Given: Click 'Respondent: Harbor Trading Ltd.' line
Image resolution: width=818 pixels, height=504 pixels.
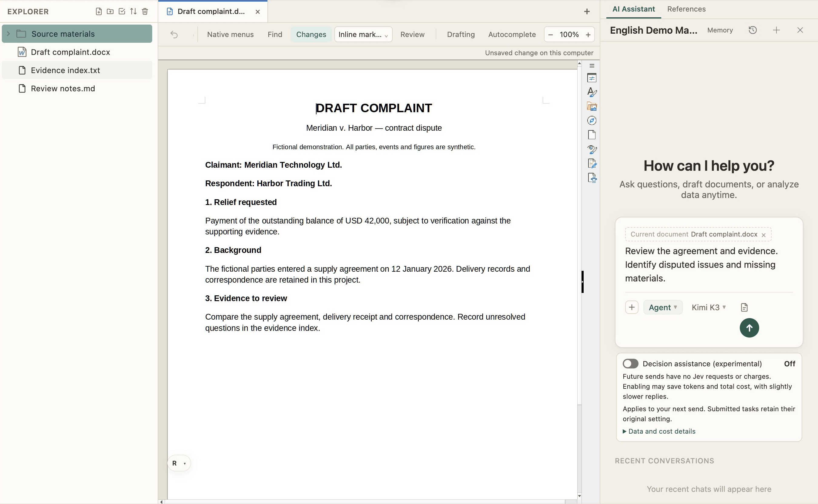Looking at the screenshot, I should pos(269,183).
